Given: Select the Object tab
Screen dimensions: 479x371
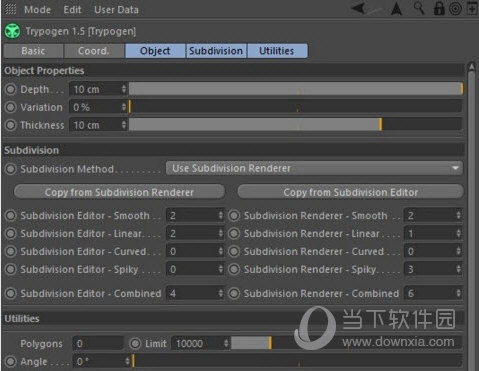Looking at the screenshot, I should point(155,51).
